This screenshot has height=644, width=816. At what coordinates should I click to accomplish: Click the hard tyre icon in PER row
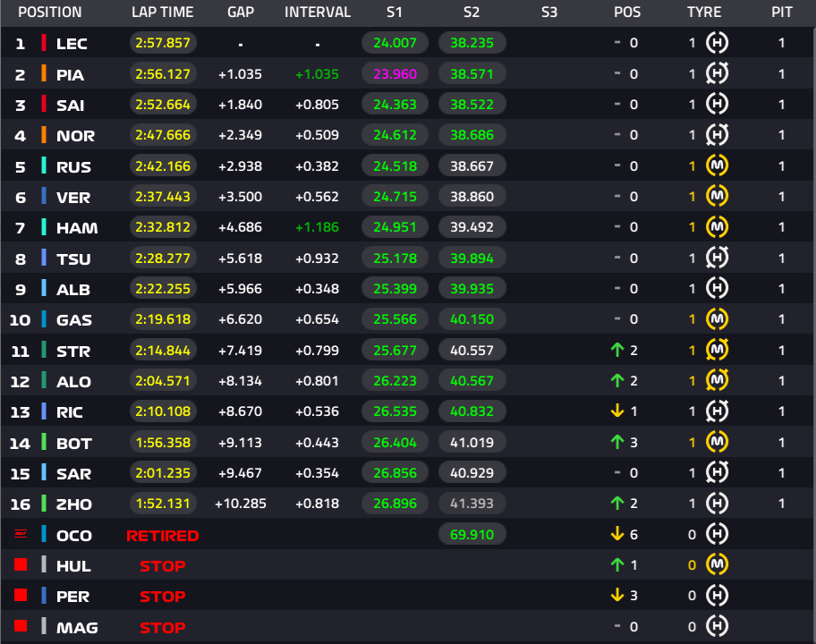click(717, 595)
